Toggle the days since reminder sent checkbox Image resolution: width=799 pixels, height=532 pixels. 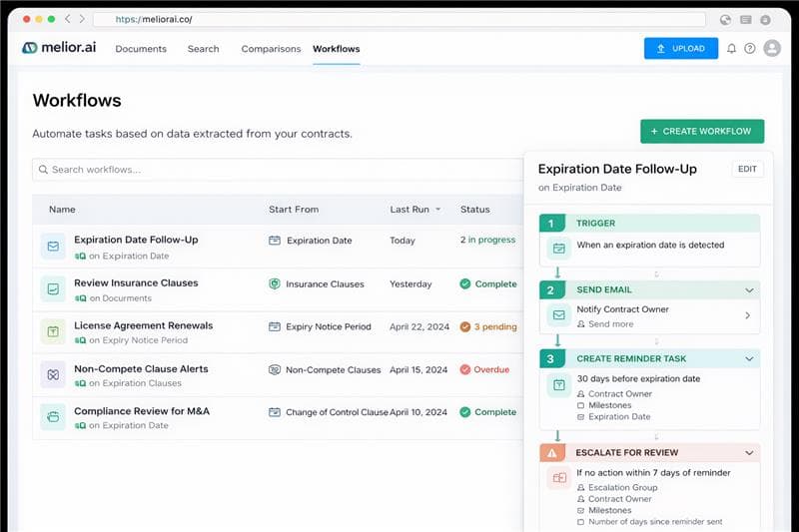tap(581, 522)
